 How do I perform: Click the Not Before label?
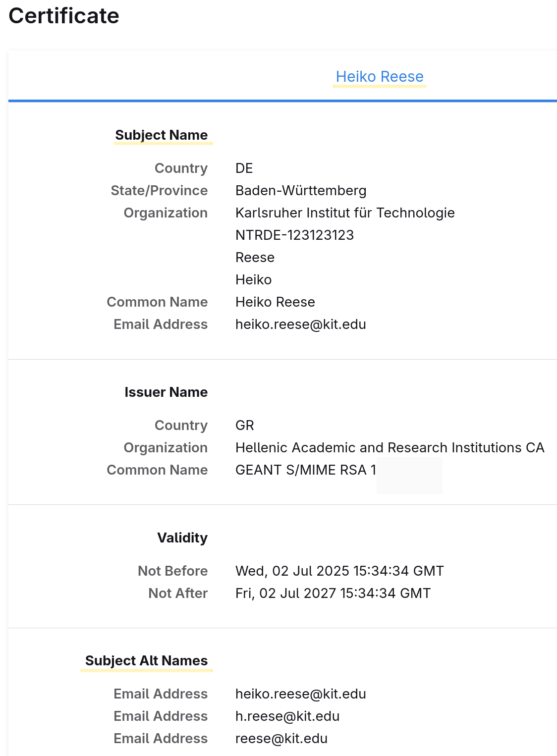172,571
